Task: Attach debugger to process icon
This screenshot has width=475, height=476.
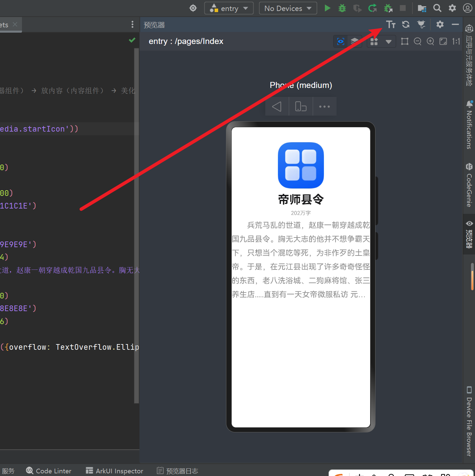Action: pos(388,8)
